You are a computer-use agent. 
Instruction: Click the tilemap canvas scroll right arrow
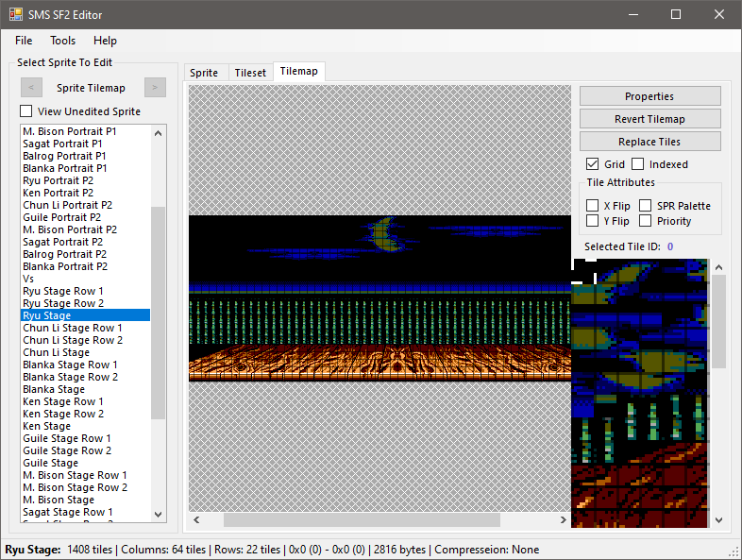point(564,519)
